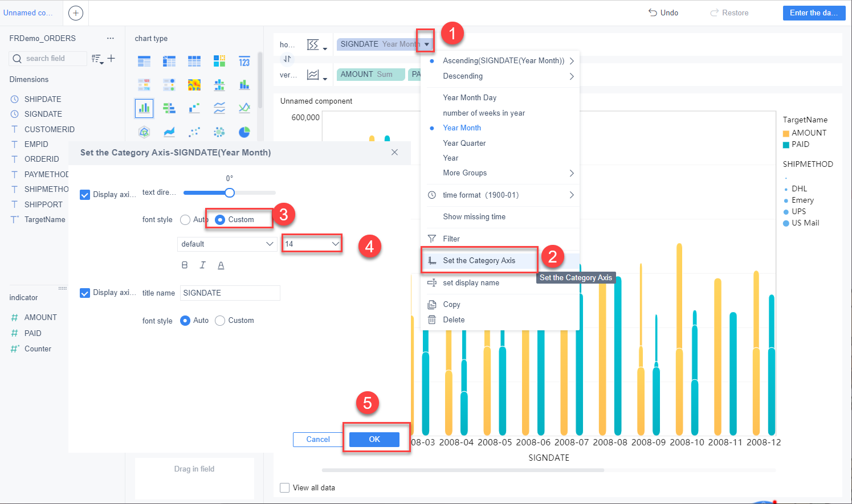
Task: Select the heatmap chart type
Action: (x=194, y=85)
